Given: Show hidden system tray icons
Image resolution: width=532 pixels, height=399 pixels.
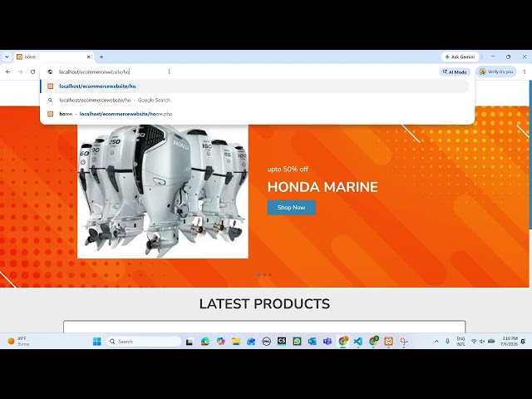Looking at the screenshot, I should [x=436, y=342].
